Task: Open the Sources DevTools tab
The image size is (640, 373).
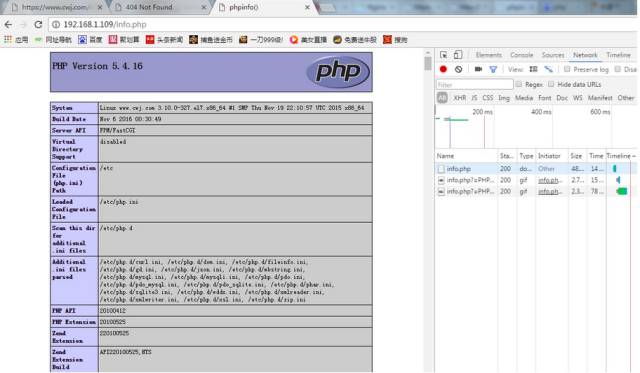Action: tap(553, 55)
